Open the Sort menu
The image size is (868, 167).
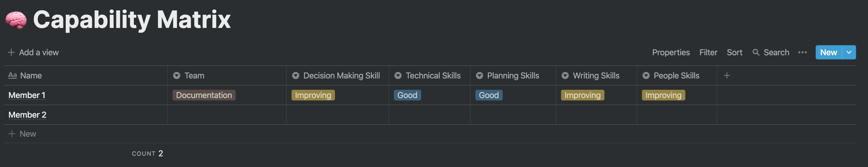(x=734, y=52)
